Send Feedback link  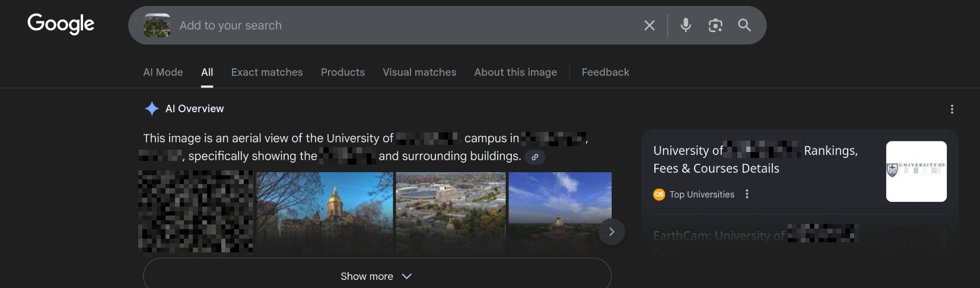(x=605, y=72)
